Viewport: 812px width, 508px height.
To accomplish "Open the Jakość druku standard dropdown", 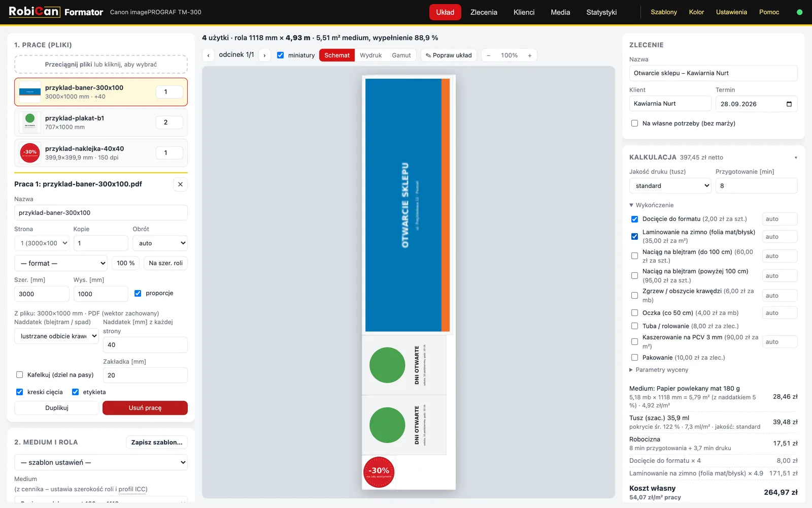I will point(670,186).
